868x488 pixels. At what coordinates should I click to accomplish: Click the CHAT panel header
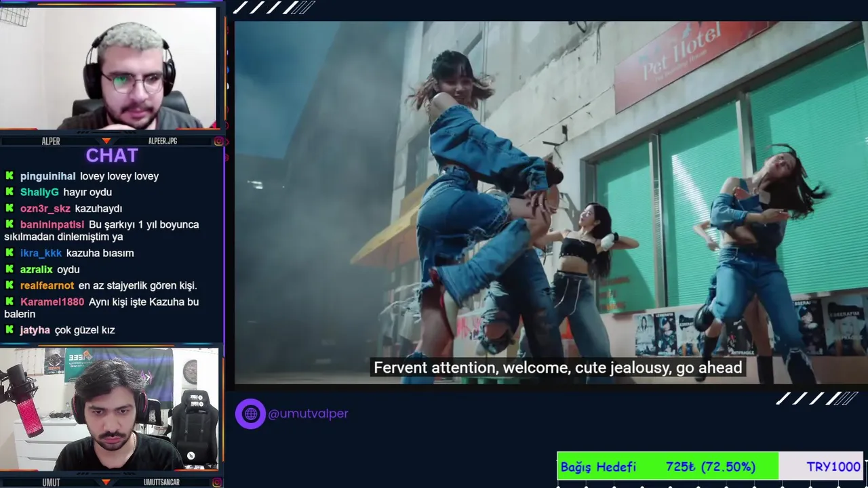tap(112, 155)
